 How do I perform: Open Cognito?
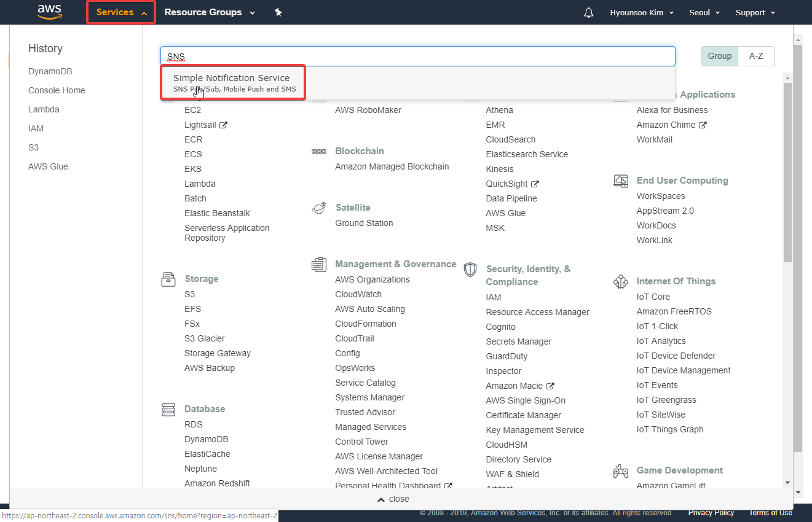tap(501, 327)
